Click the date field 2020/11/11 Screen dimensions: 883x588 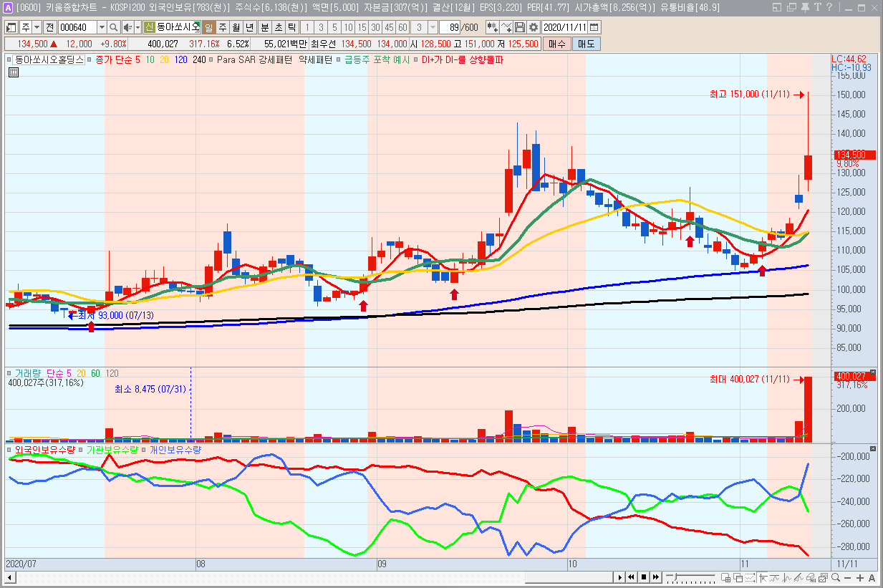tap(565, 27)
